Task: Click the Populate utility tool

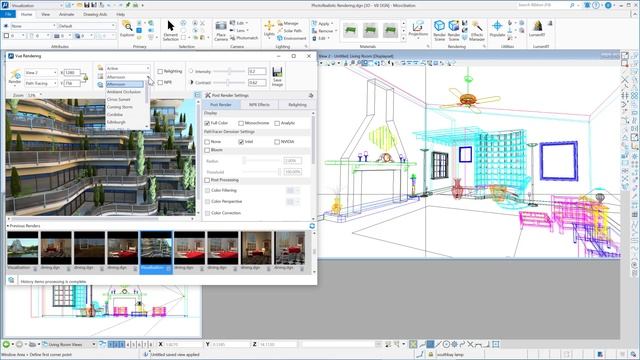Action: click(x=497, y=29)
